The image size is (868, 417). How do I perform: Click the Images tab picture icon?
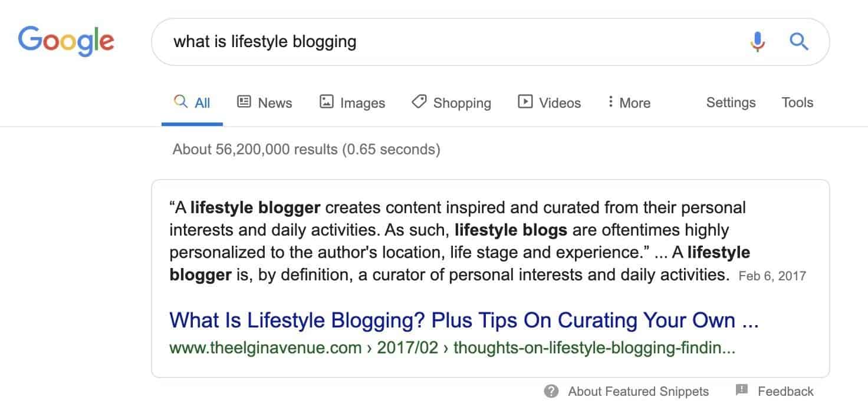click(326, 102)
